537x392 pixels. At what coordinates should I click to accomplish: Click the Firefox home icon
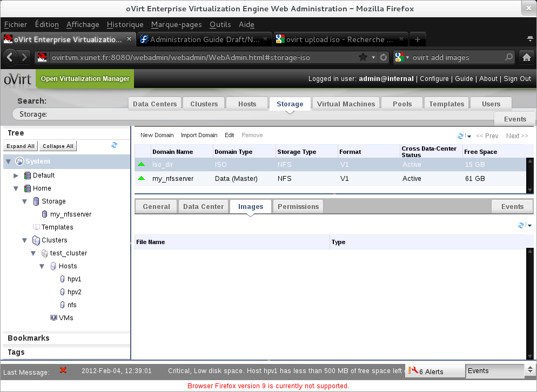point(526,57)
